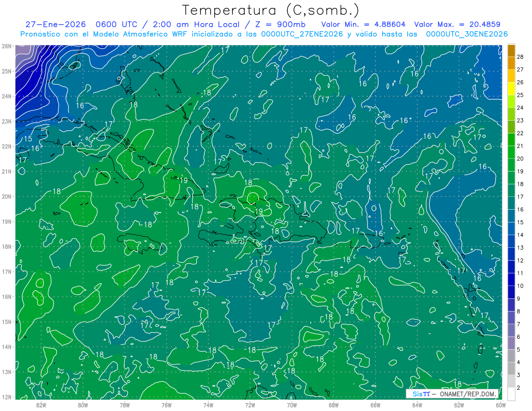Image resolution: width=532 pixels, height=411 pixels.
Task: Click the 15N latitude axis label
Action: pyautogui.click(x=6, y=321)
